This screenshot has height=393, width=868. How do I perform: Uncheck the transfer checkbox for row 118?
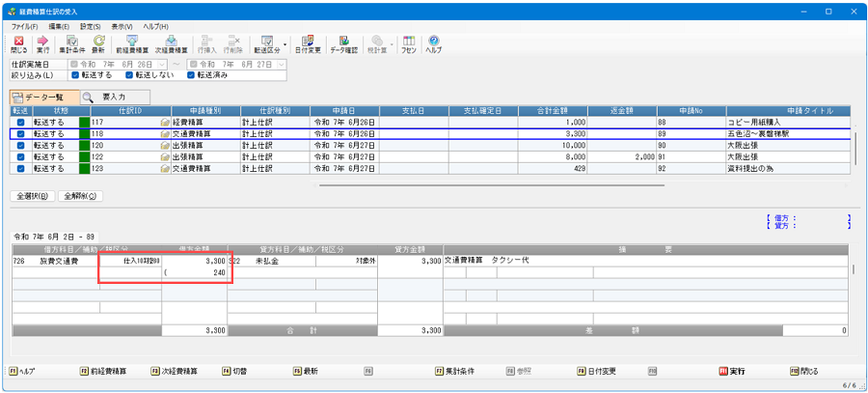click(20, 134)
